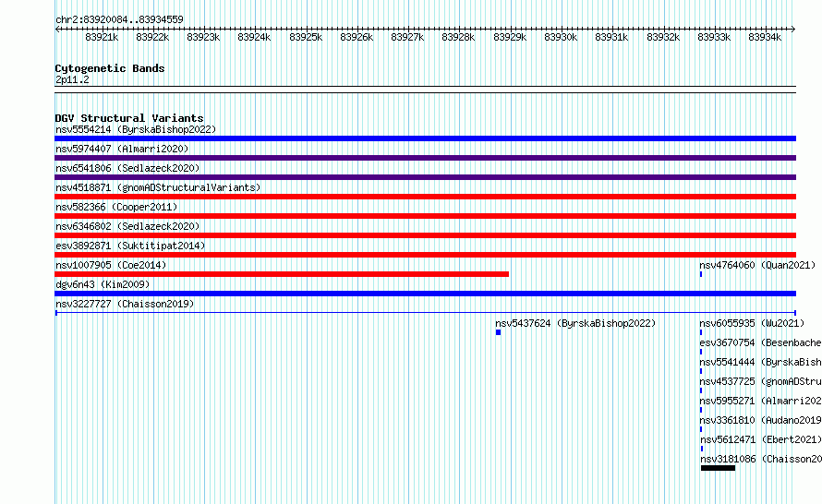The image size is (822, 504).
Task: Select the nsv5554214 (ByrskaBishop2022) label
Action: point(136,129)
